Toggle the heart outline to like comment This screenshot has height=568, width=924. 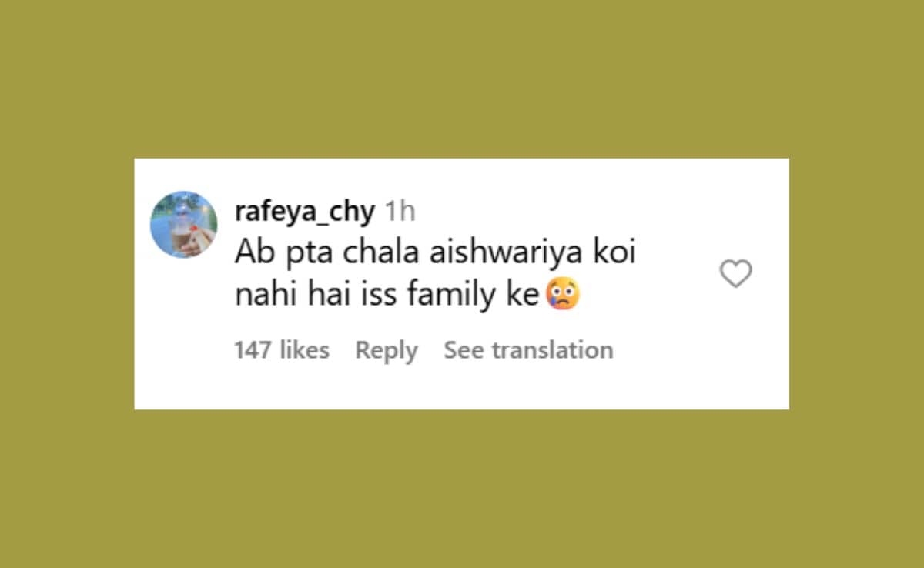pyautogui.click(x=735, y=274)
